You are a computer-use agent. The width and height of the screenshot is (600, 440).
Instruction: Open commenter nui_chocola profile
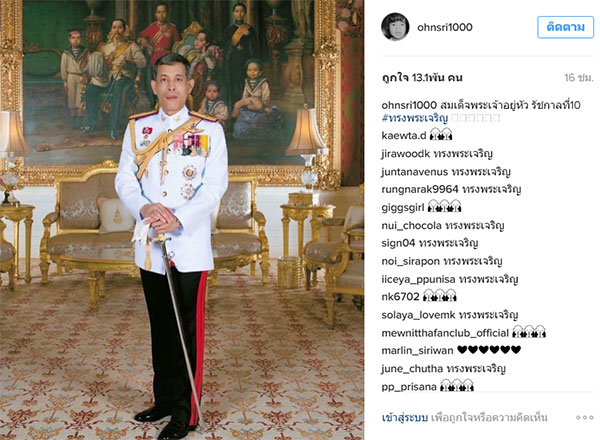[411, 226]
